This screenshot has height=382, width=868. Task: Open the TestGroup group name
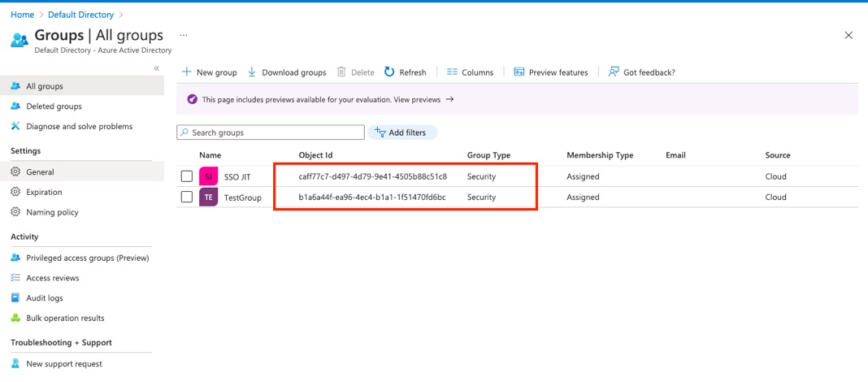pos(242,198)
